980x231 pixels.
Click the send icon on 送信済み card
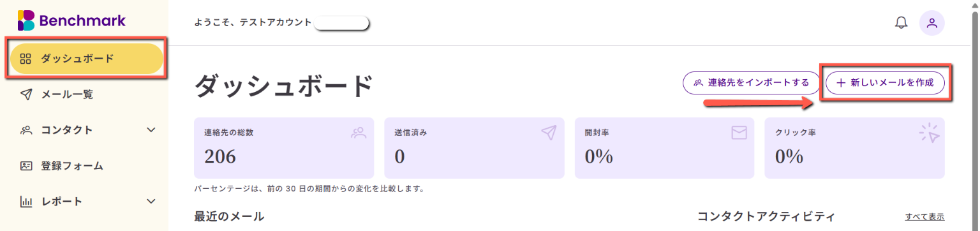coord(549,132)
